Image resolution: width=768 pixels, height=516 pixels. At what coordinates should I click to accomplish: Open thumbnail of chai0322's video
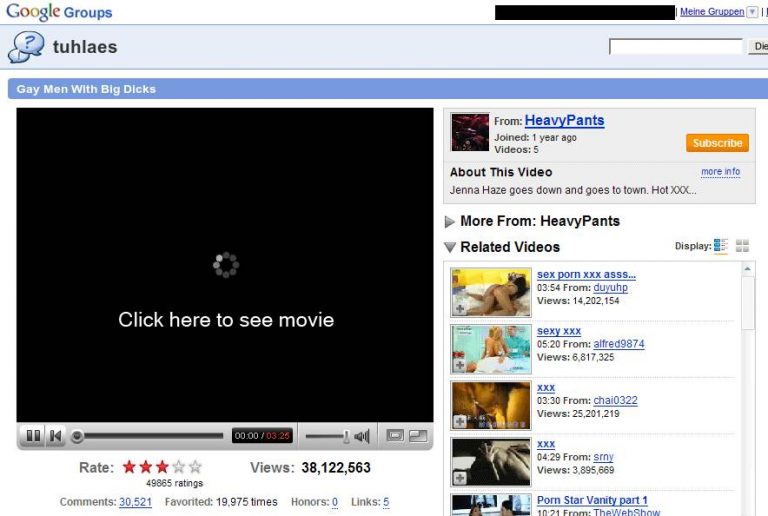491,405
